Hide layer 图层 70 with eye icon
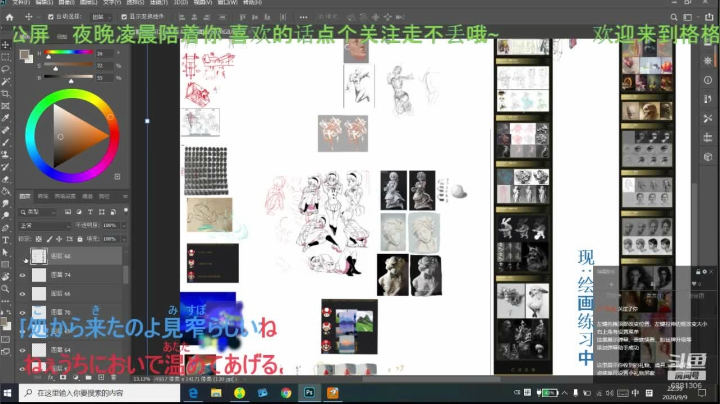Image resolution: width=720 pixels, height=404 pixels. tap(22, 313)
